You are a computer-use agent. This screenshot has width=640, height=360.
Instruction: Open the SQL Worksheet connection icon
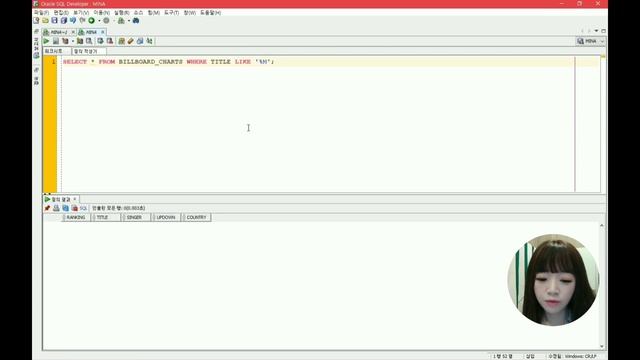coord(121,20)
